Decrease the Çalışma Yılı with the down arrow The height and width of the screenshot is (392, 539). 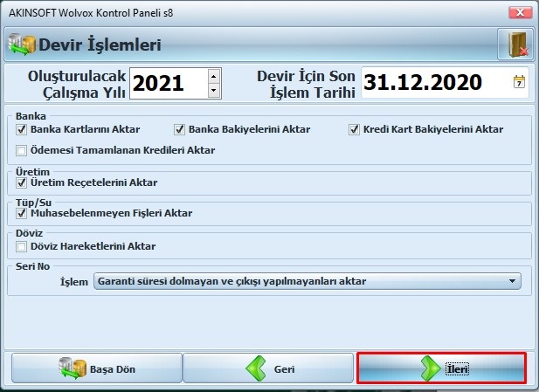pos(214,91)
